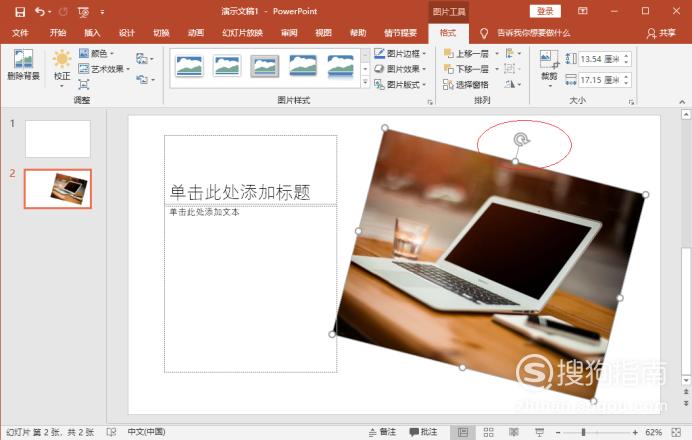Expand the picture styles gallery more arrow

coord(365,82)
